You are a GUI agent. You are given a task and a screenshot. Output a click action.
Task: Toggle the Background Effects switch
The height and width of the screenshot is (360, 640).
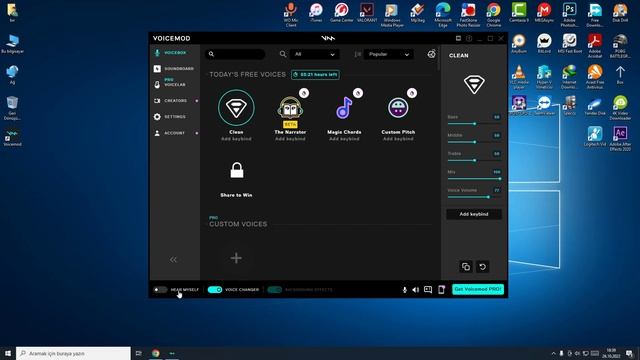274,289
